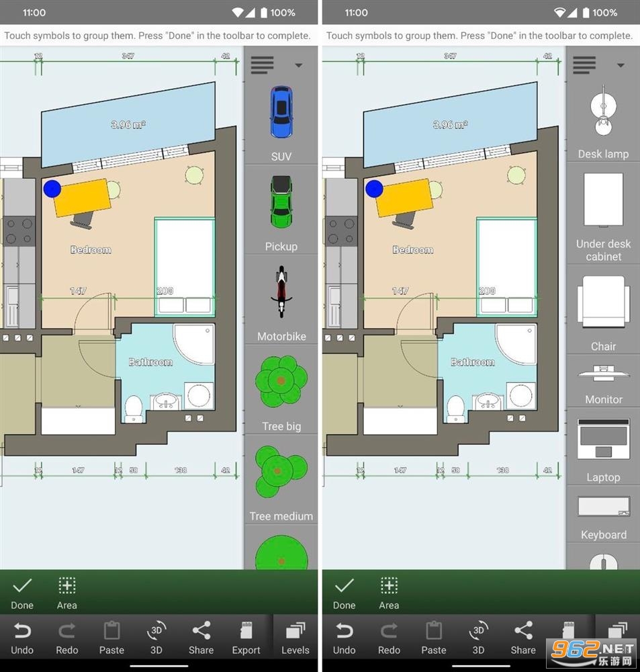Tap the 3.96 m² balcony area in left plan

coord(128,125)
